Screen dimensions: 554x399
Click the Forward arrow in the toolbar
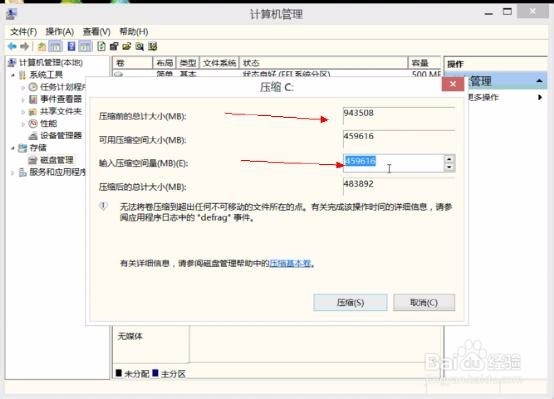(x=24, y=46)
